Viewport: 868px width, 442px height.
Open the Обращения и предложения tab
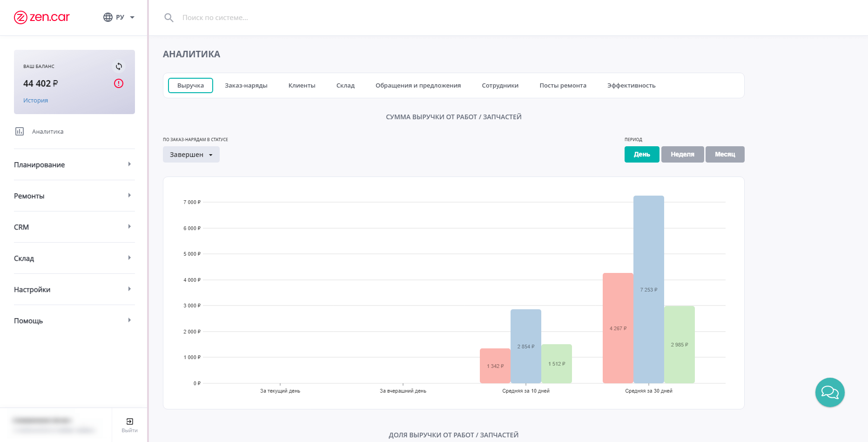pos(418,85)
